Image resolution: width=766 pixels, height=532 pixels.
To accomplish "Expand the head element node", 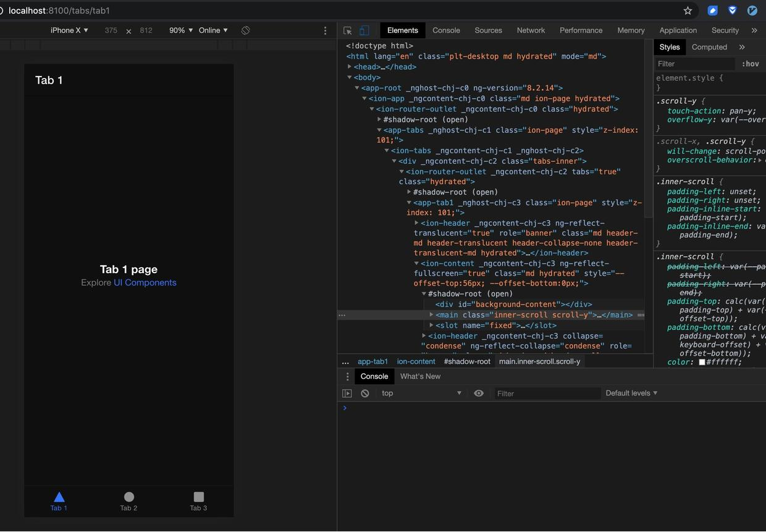I will pyautogui.click(x=350, y=67).
